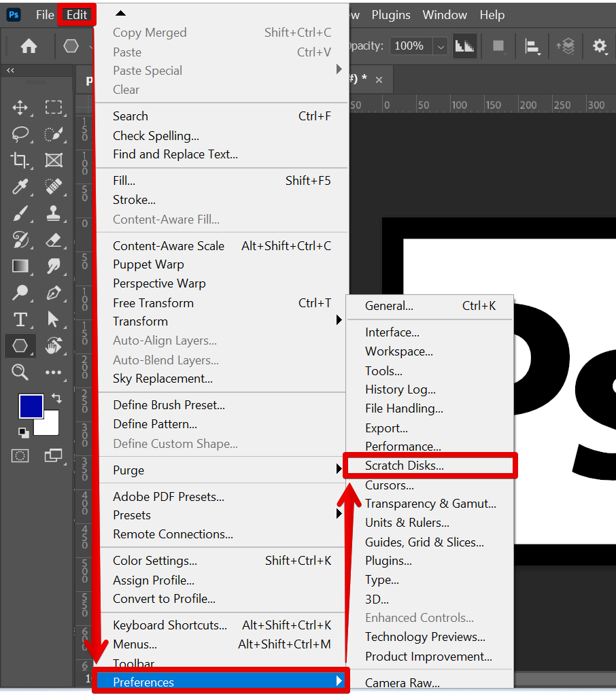
Task: Select the Move tool
Action: click(x=20, y=107)
